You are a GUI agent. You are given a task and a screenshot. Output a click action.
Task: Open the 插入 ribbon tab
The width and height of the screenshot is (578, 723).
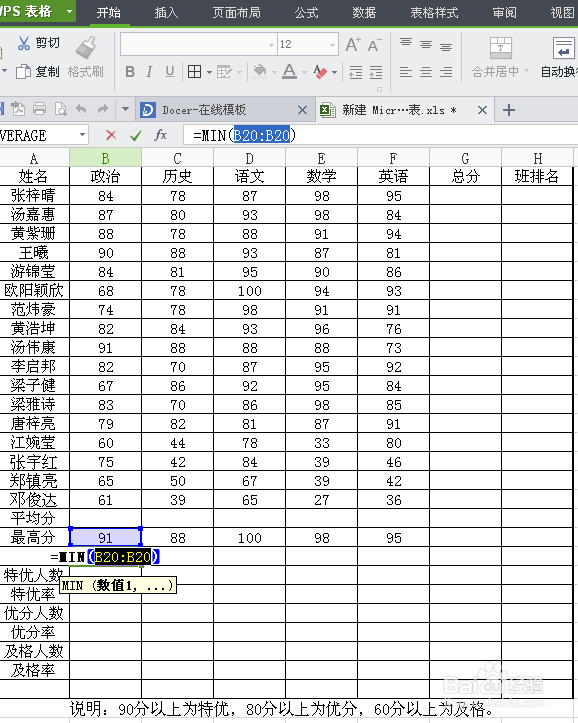click(x=166, y=12)
